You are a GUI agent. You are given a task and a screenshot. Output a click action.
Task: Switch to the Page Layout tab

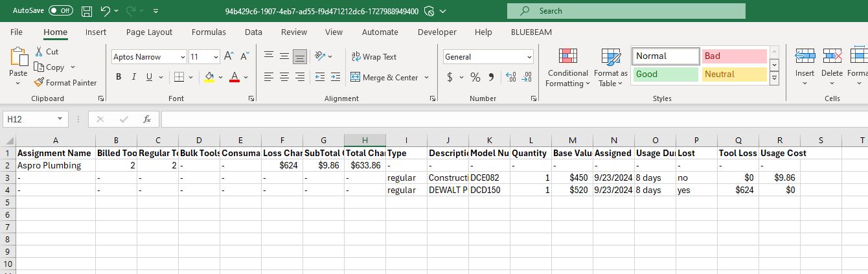tap(149, 32)
